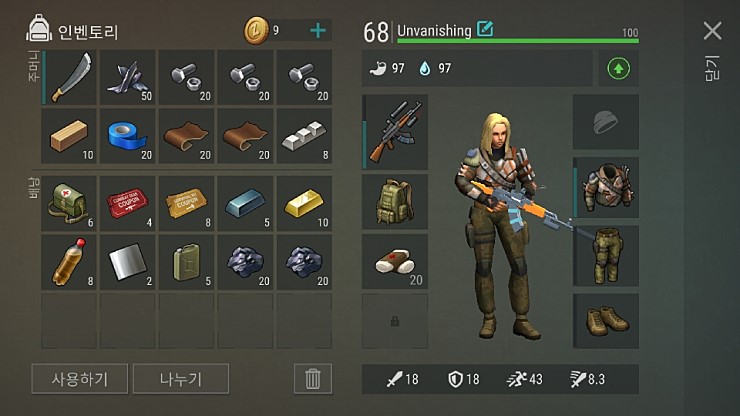
Task: Click the empty helmet slot
Action: click(x=606, y=122)
